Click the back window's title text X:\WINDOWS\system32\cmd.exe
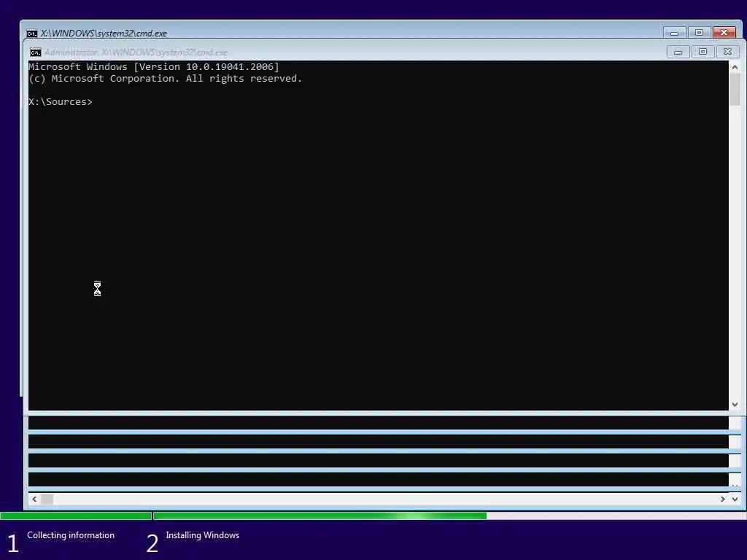747x560 pixels. tap(104, 34)
